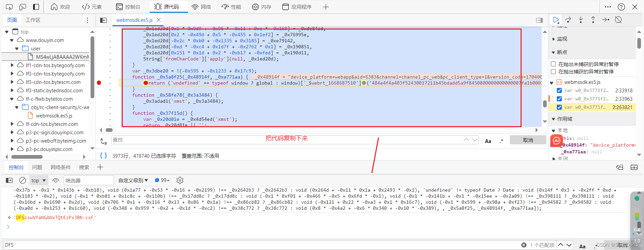Collapse the www.douyin.com node

click(12, 40)
